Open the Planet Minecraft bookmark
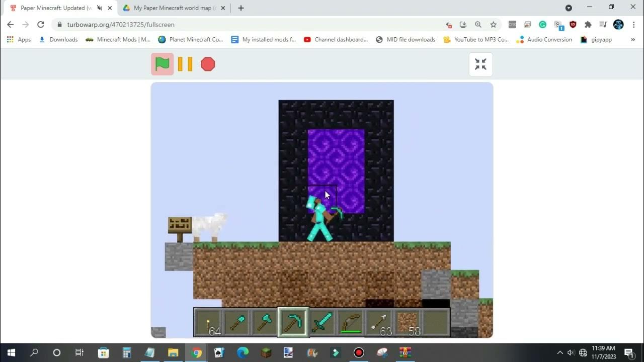The width and height of the screenshot is (644, 362). (190, 40)
